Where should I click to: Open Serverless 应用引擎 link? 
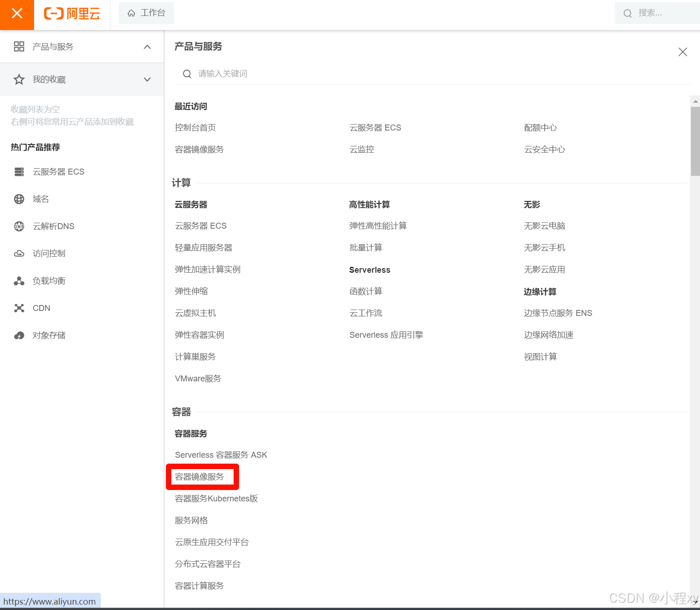click(x=386, y=335)
